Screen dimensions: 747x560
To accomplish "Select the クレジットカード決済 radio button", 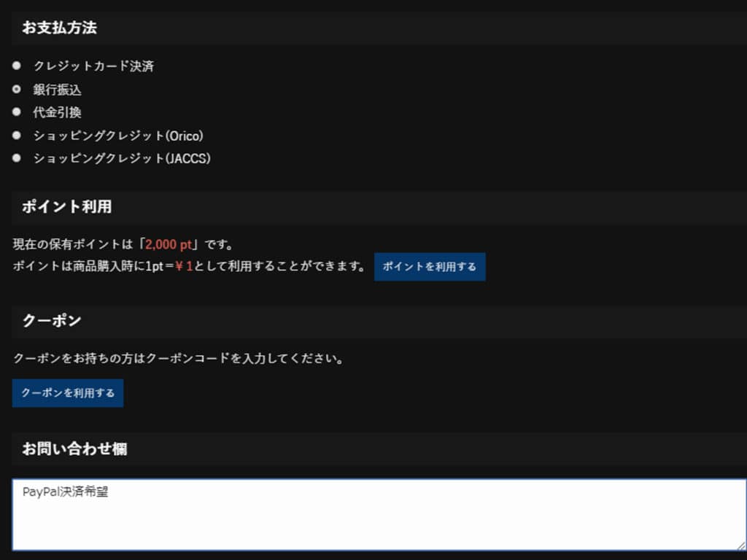I will click(x=17, y=66).
